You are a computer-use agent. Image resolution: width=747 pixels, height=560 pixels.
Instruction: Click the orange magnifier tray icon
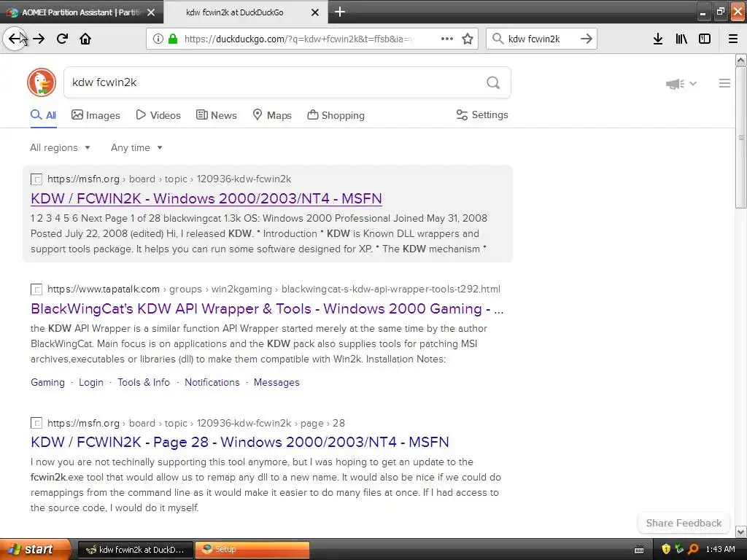pos(693,549)
